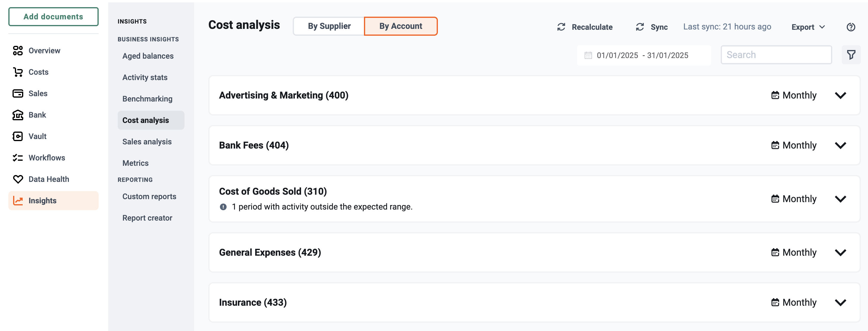
Task: Click the Overview grid icon
Action: [x=18, y=51]
